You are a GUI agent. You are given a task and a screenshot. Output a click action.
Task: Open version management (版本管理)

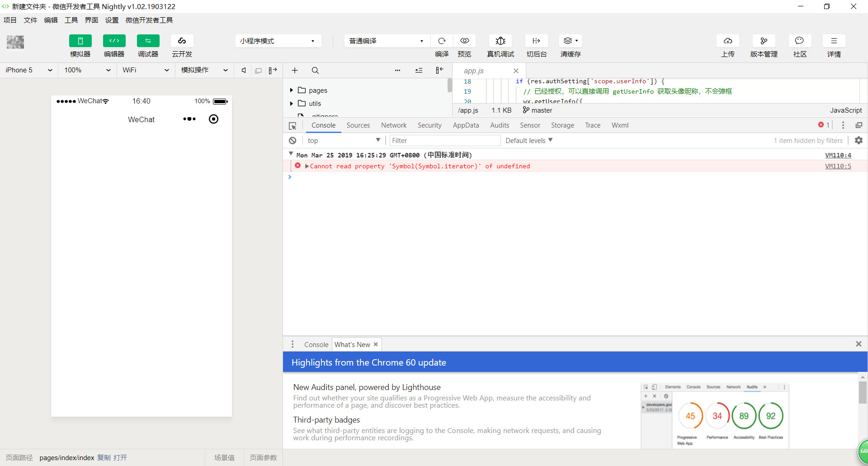[764, 41]
